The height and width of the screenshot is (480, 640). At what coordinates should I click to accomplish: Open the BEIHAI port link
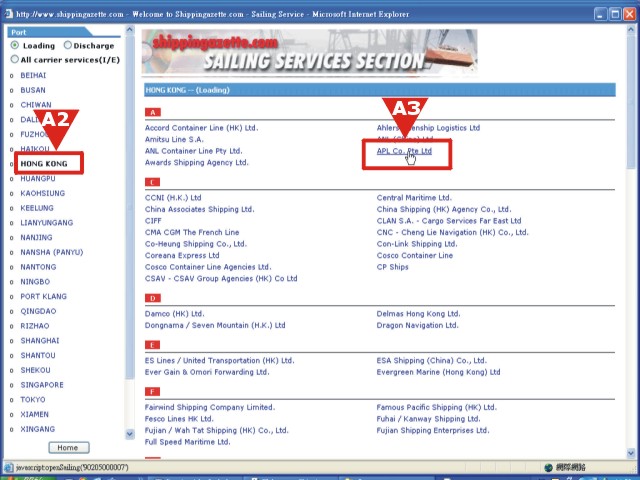(33, 76)
